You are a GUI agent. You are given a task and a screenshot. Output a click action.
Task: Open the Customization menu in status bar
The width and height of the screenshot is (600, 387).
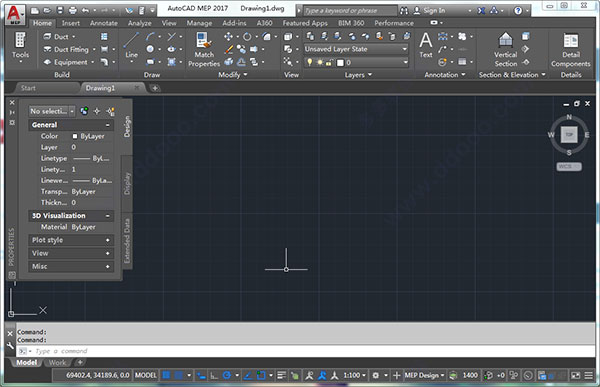(x=589, y=376)
